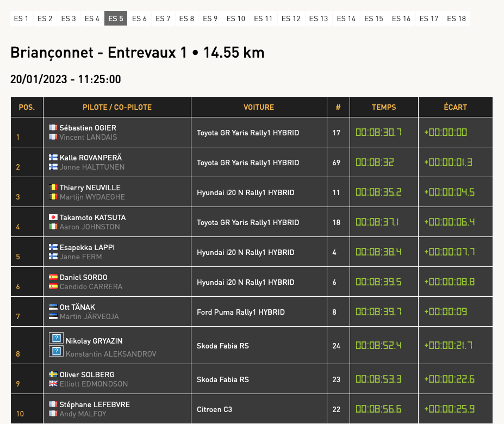Click the gap value +00:00:25.9

tap(449, 409)
